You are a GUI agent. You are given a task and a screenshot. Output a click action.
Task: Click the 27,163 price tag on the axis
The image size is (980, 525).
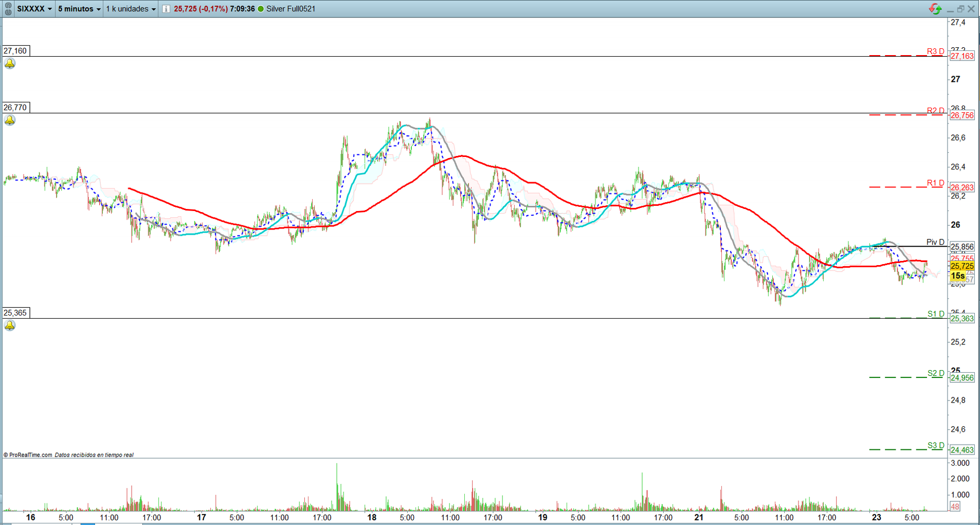click(x=962, y=56)
